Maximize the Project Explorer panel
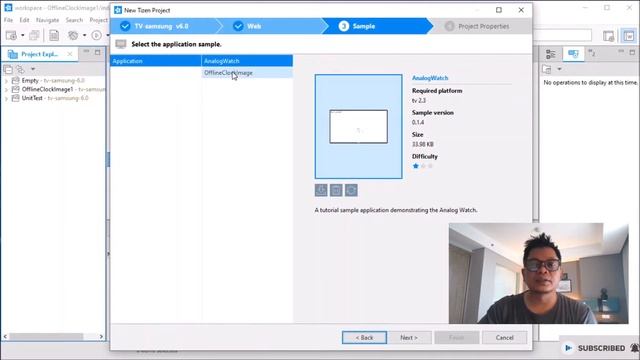Viewport: 640px width, 360px height. coord(98,52)
